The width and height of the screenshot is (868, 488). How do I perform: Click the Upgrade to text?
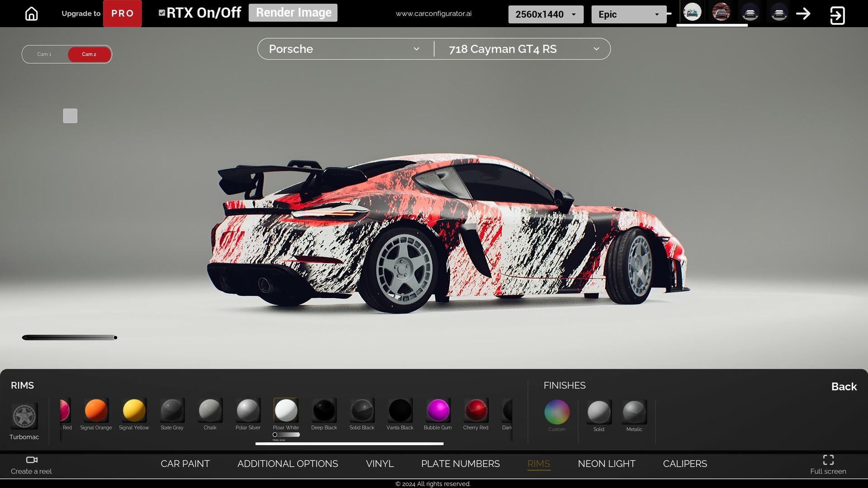pyautogui.click(x=81, y=14)
